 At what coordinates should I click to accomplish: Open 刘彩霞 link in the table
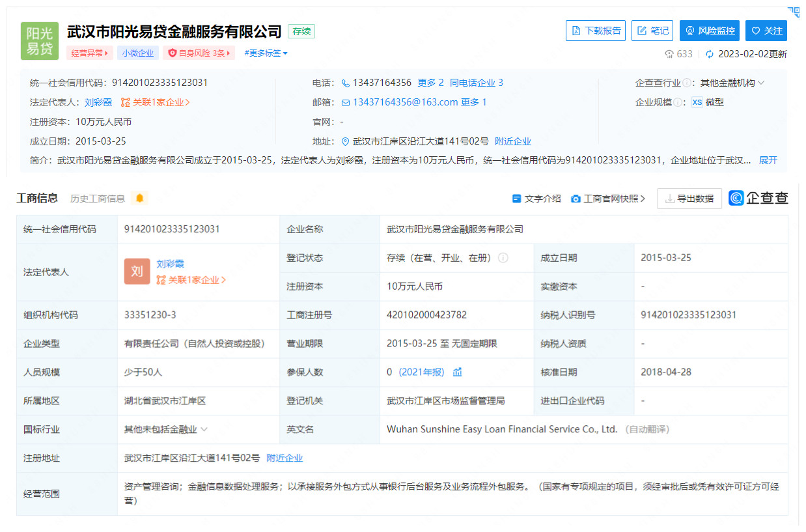pos(171,264)
